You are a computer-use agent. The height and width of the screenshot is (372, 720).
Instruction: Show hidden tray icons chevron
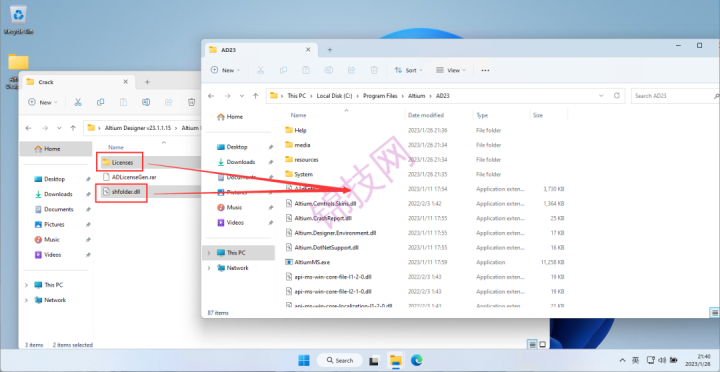click(x=622, y=361)
